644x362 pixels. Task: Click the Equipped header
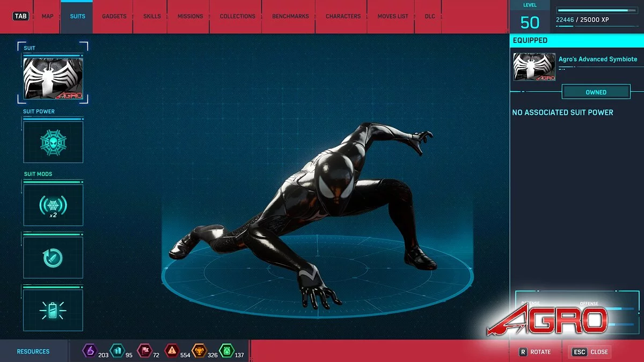530,40
